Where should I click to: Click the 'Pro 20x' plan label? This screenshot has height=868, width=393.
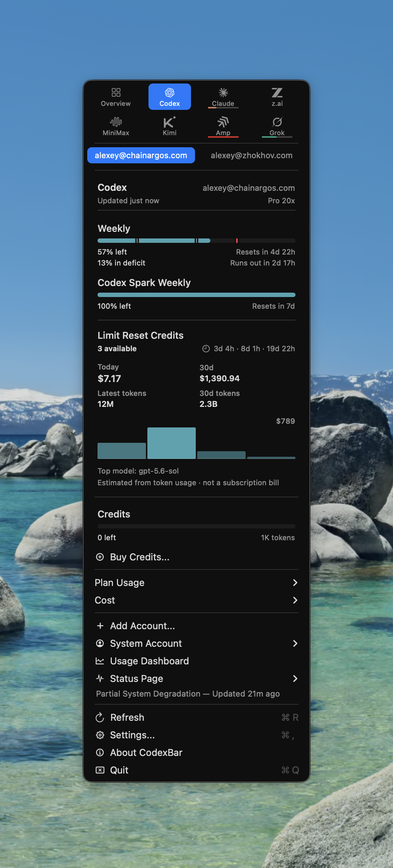281,201
